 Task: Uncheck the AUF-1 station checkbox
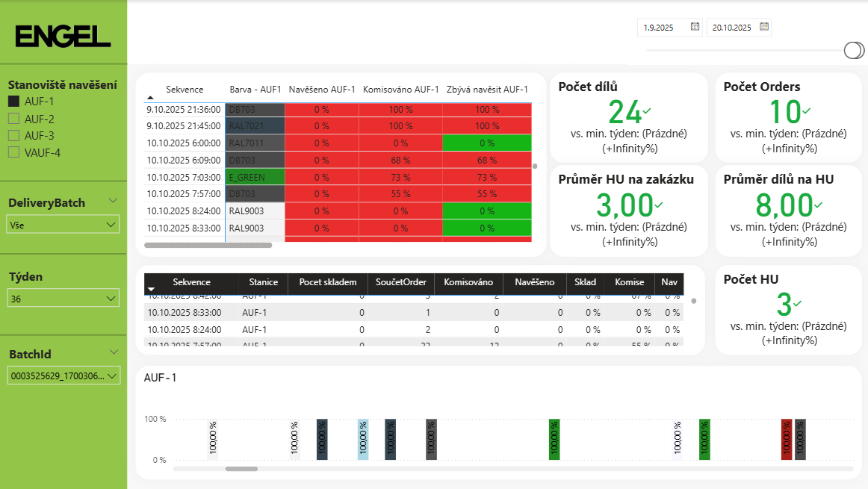[13, 102]
